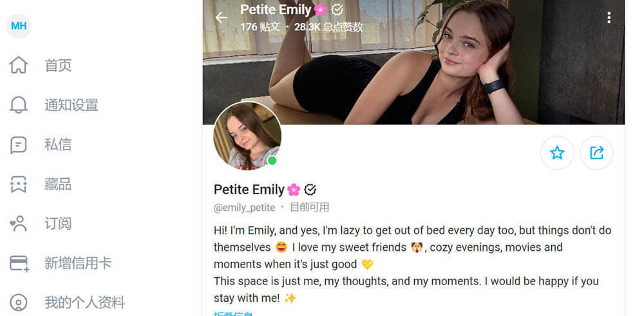Open the 订阅 subscriptions icon
This screenshot has height=316, width=644.
[x=19, y=224]
